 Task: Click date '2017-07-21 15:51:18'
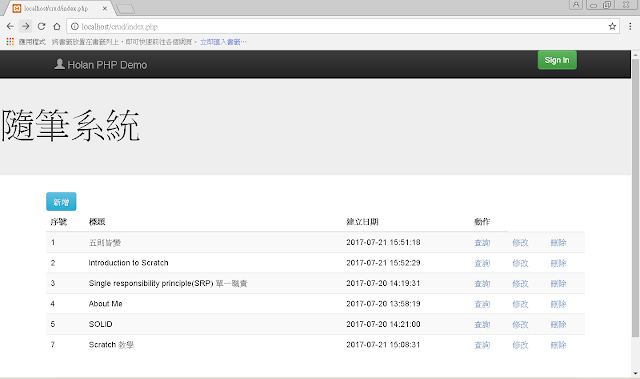tap(383, 242)
